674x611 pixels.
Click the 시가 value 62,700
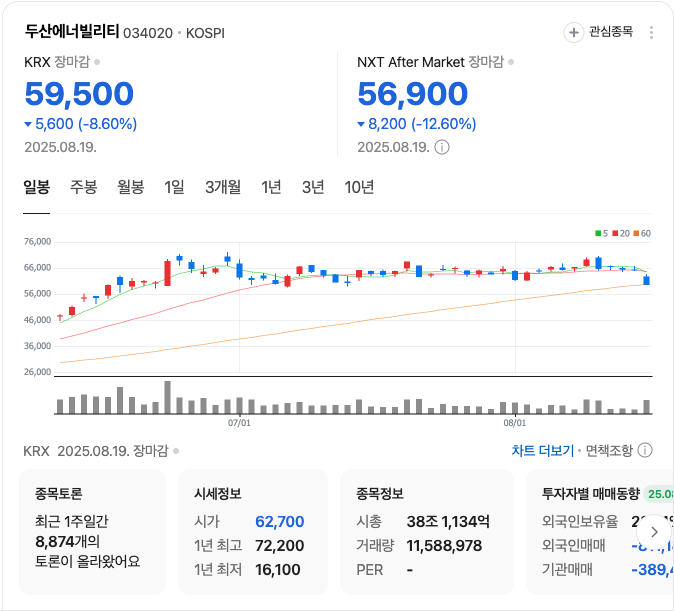click(279, 522)
